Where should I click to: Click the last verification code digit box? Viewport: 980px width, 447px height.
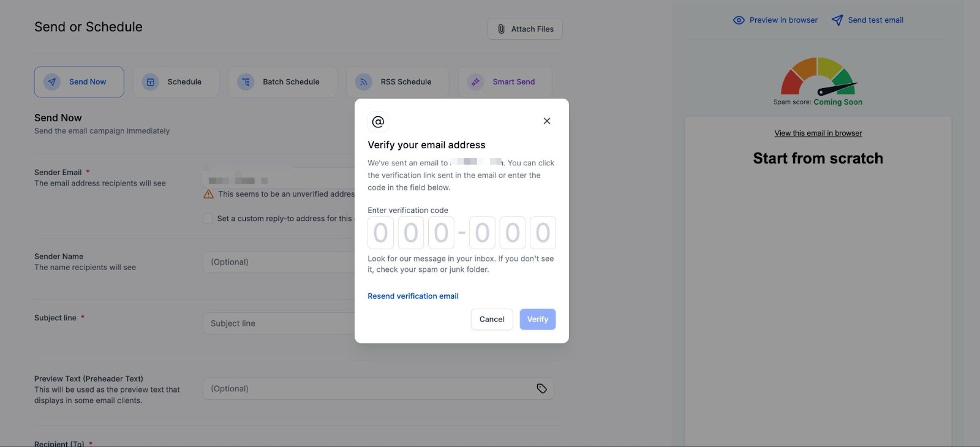543,233
